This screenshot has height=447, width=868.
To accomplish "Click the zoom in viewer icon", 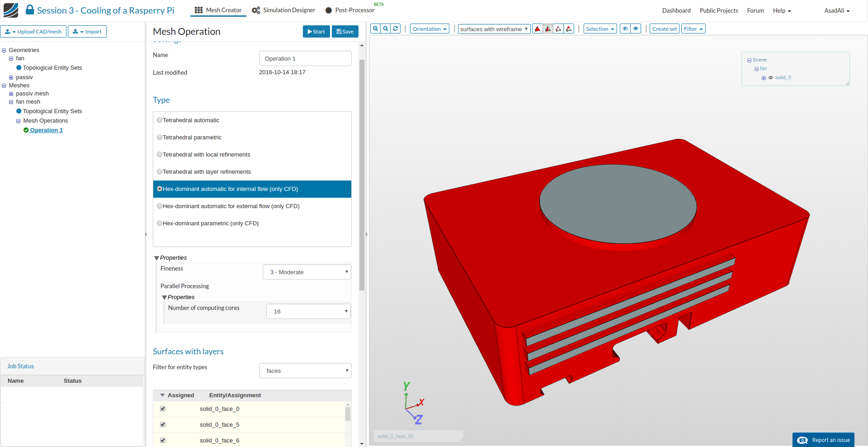I will point(375,29).
